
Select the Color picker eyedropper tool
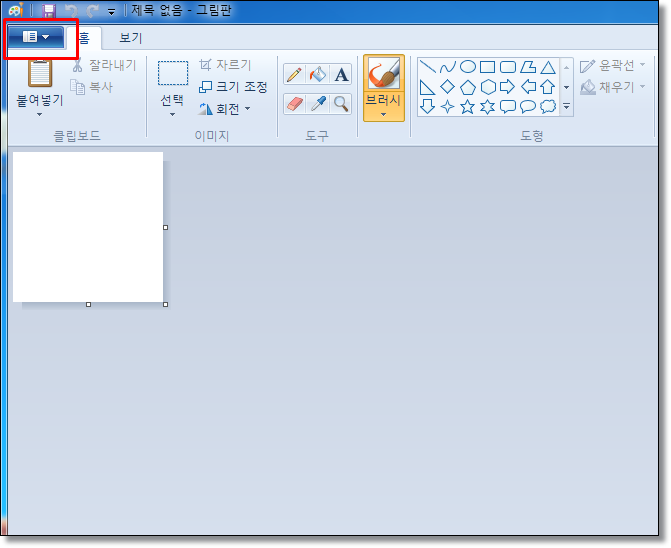pyautogui.click(x=318, y=104)
